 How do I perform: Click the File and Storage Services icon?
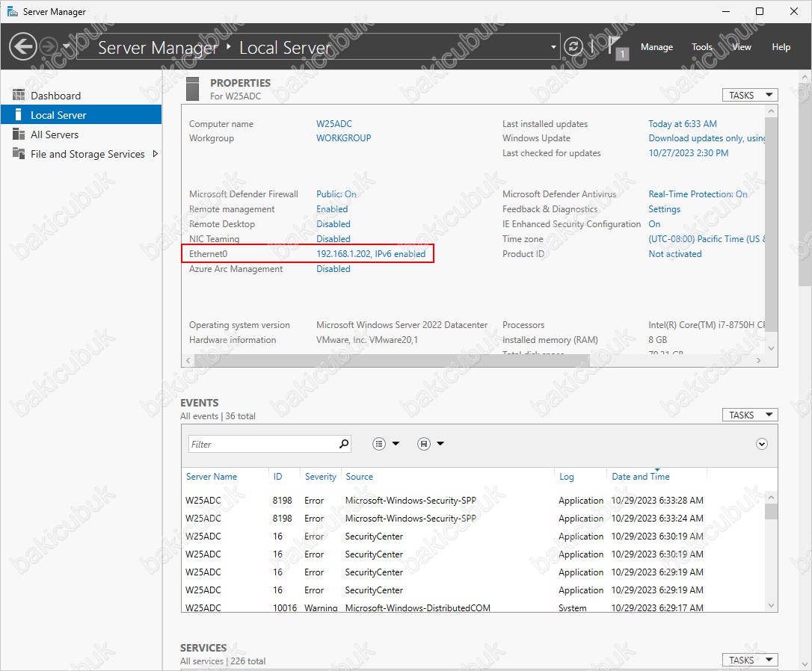tap(19, 154)
